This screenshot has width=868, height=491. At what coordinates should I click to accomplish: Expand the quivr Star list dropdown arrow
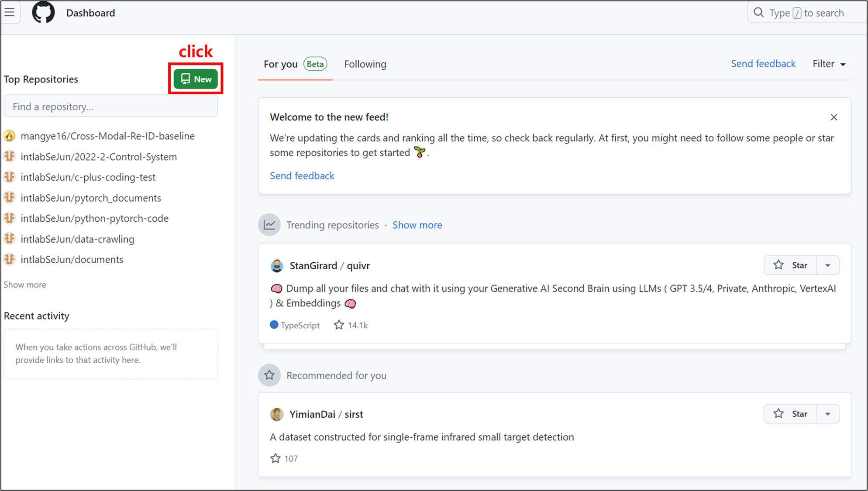[x=828, y=265]
